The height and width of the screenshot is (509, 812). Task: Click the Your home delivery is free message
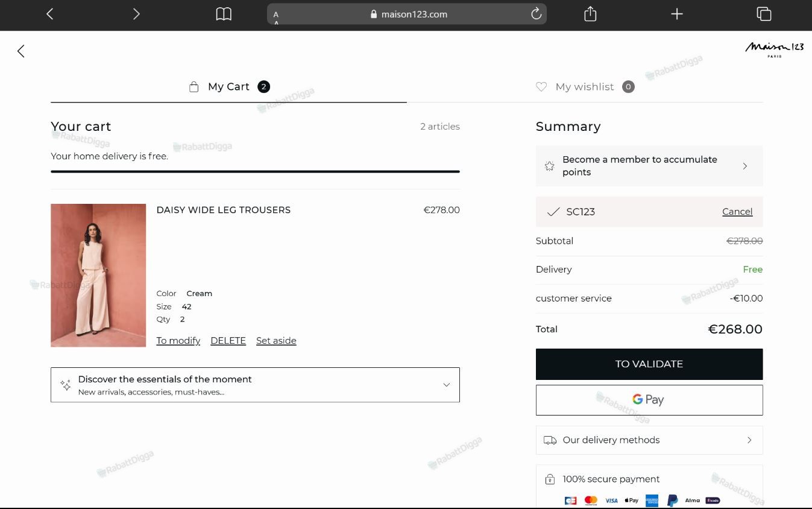(109, 156)
